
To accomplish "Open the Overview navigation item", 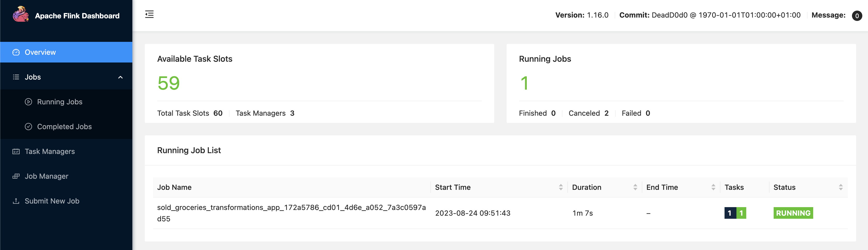I will 40,52.
